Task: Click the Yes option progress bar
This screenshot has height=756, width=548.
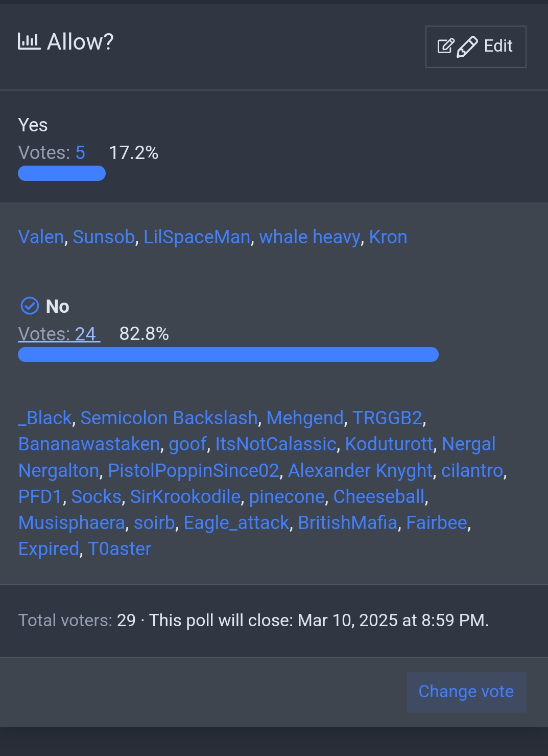Action: (62, 174)
